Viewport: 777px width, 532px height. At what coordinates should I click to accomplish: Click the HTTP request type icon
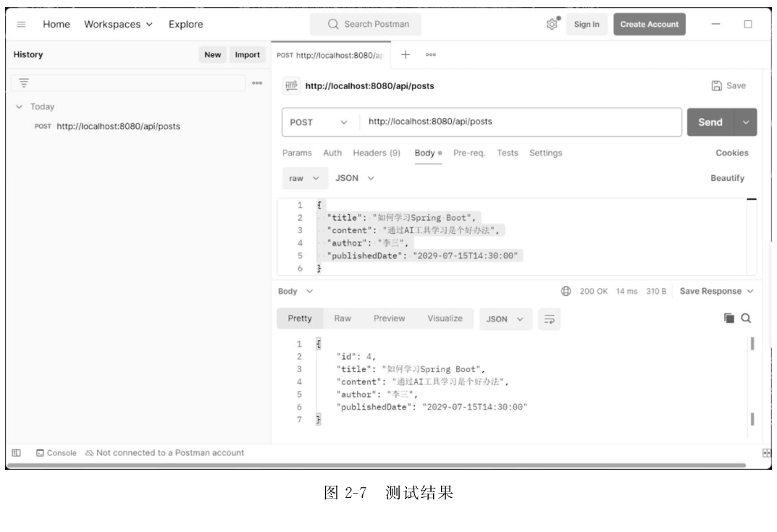pyautogui.click(x=291, y=85)
